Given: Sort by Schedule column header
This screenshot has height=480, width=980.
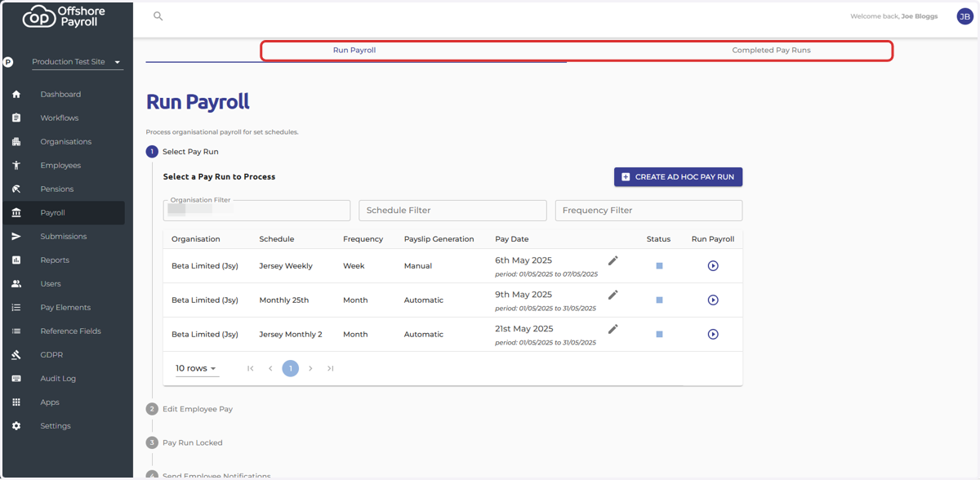Looking at the screenshot, I should pos(277,239).
